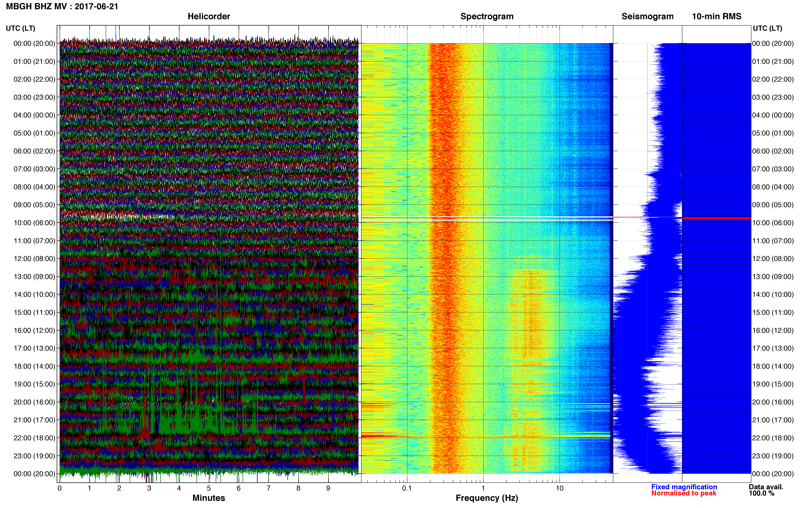The width and height of the screenshot is (812, 508).
Task: Select '10:00 (06:00)' label left of helicorder
Action: (34, 223)
